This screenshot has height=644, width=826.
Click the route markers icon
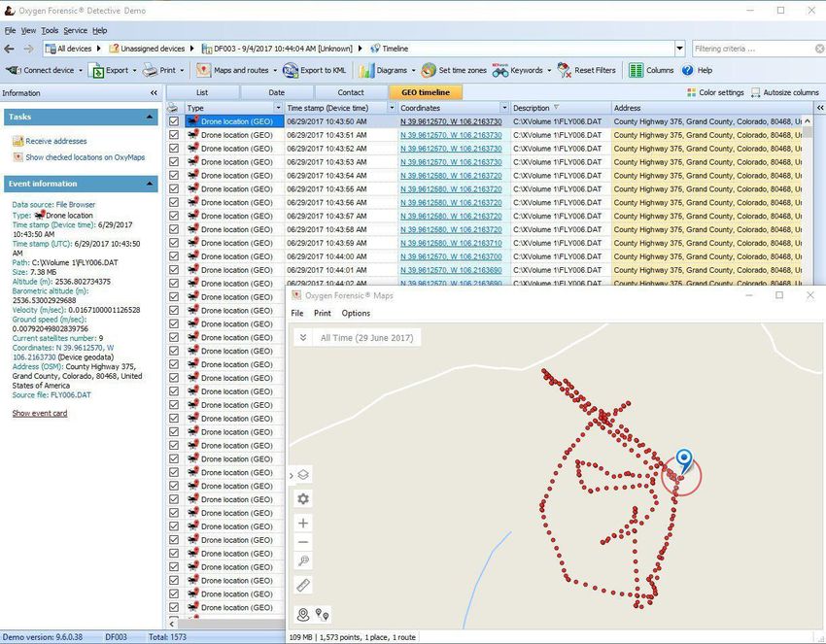322,615
